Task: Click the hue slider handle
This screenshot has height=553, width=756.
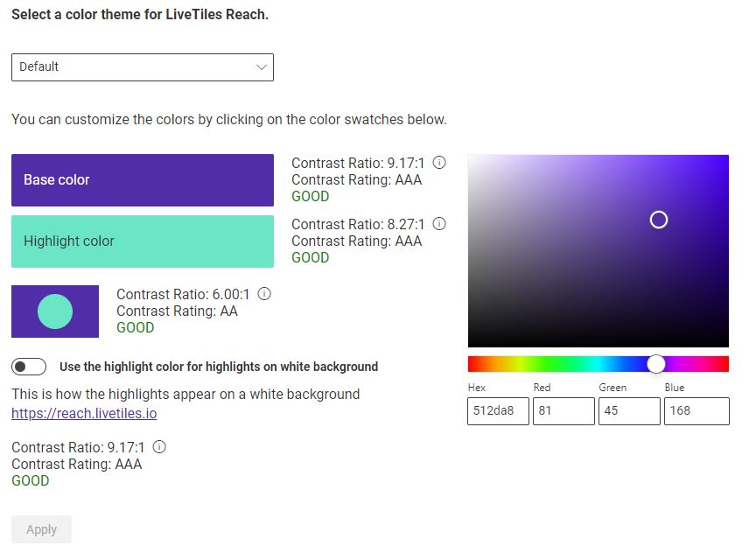Action: click(655, 364)
